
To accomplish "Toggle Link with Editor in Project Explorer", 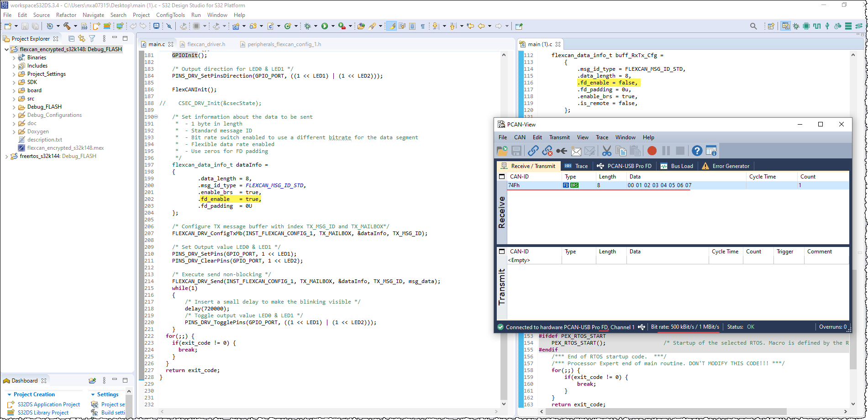I will [82, 39].
